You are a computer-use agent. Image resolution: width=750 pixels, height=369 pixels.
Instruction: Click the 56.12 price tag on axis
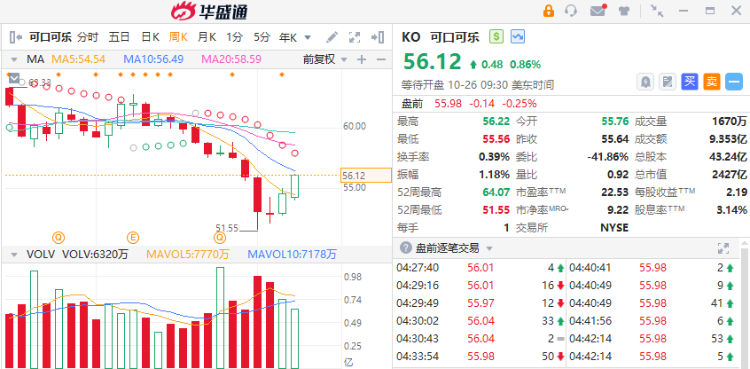365,176
